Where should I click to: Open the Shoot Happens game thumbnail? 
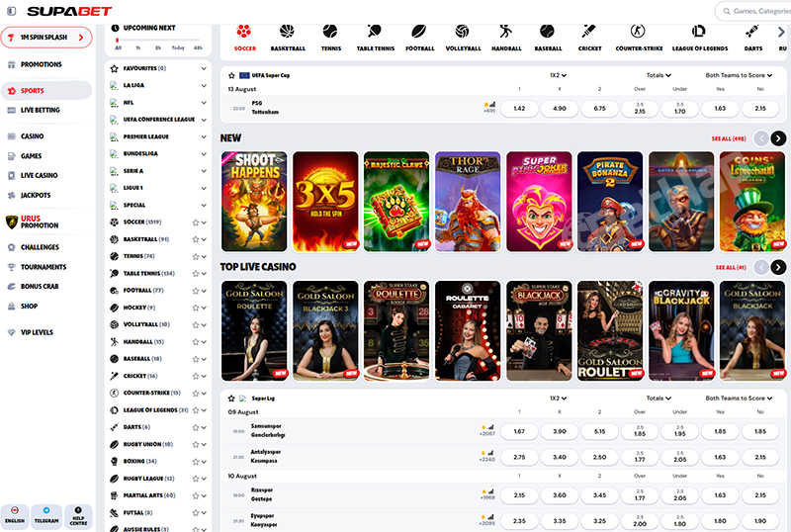point(254,202)
